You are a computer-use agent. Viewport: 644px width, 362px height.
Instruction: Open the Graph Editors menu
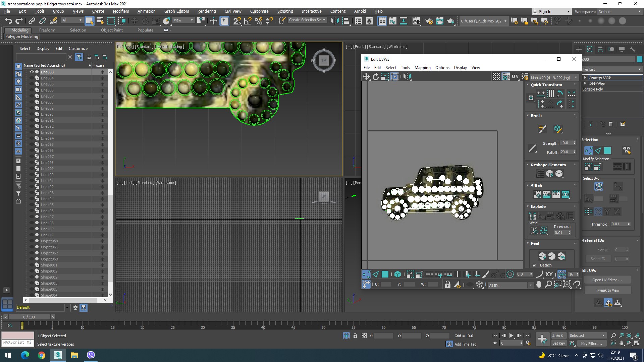point(176,11)
